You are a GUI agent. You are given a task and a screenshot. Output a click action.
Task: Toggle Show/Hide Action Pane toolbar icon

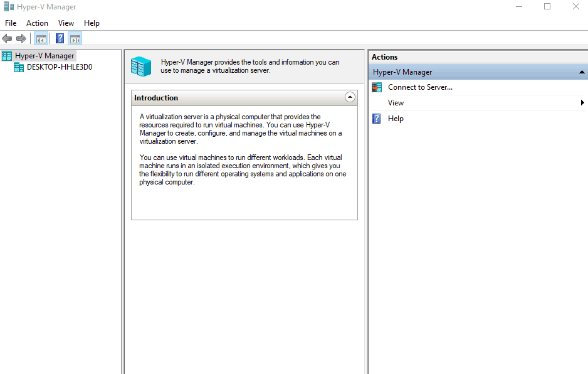75,38
